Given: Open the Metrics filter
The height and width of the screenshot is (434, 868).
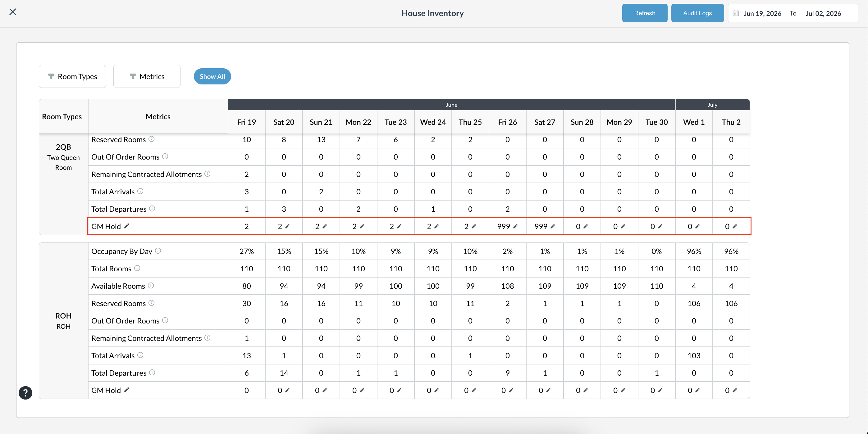Looking at the screenshot, I should tap(147, 76).
